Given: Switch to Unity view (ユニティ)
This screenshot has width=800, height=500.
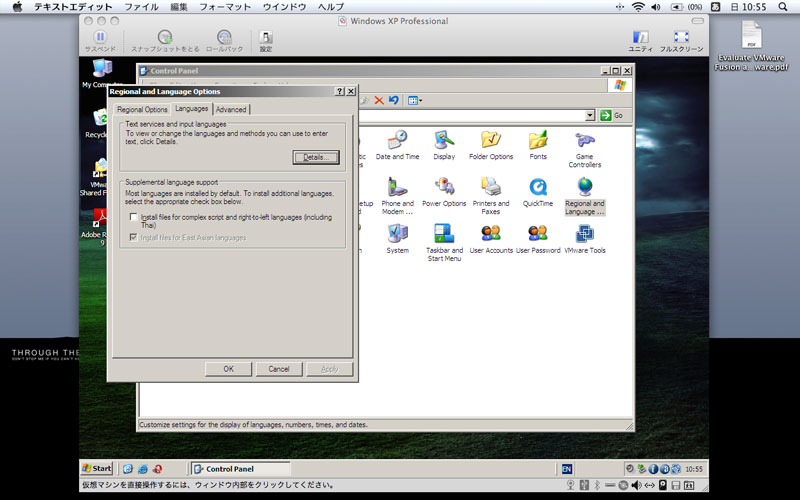Looking at the screenshot, I should tap(640, 41).
